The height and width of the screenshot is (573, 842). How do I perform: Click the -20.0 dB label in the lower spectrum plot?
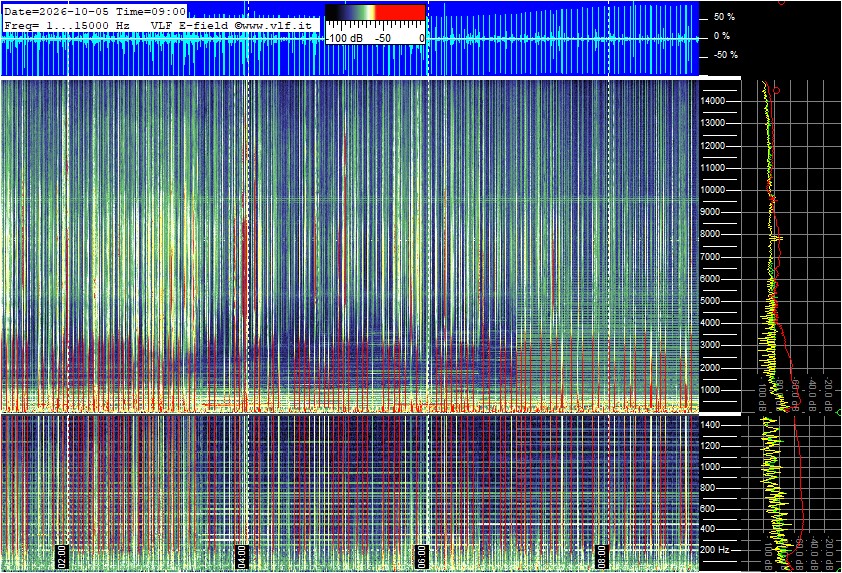[832, 553]
